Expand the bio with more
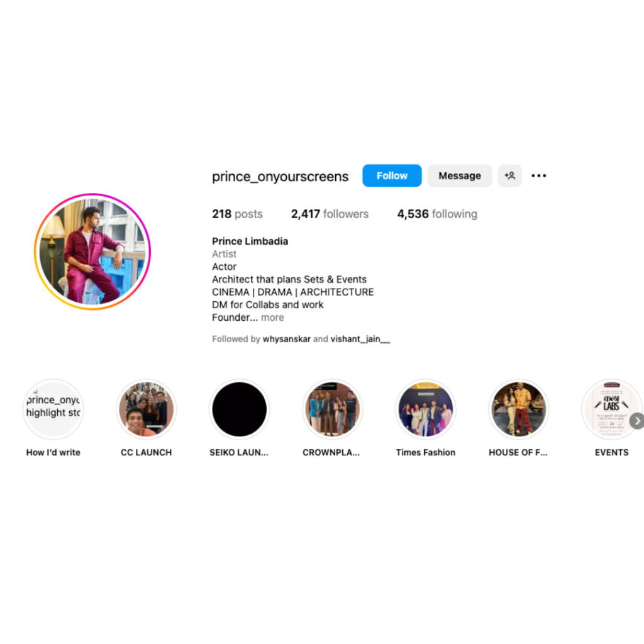 point(272,318)
